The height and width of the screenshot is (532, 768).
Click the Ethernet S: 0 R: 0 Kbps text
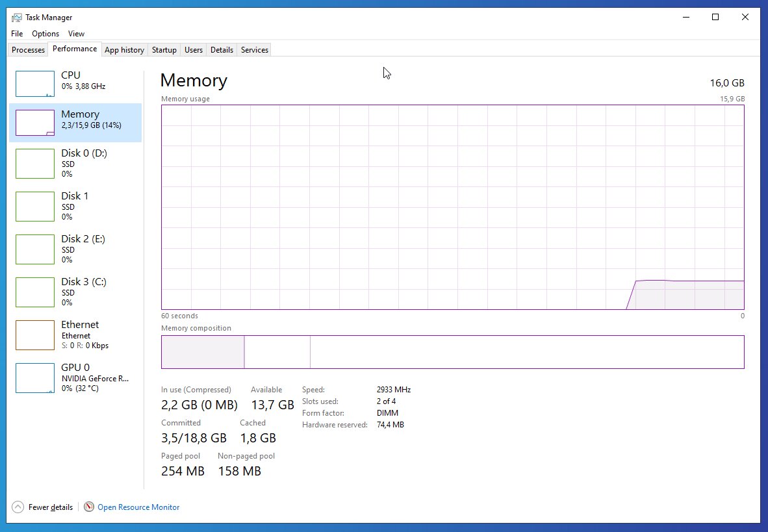[85, 346]
